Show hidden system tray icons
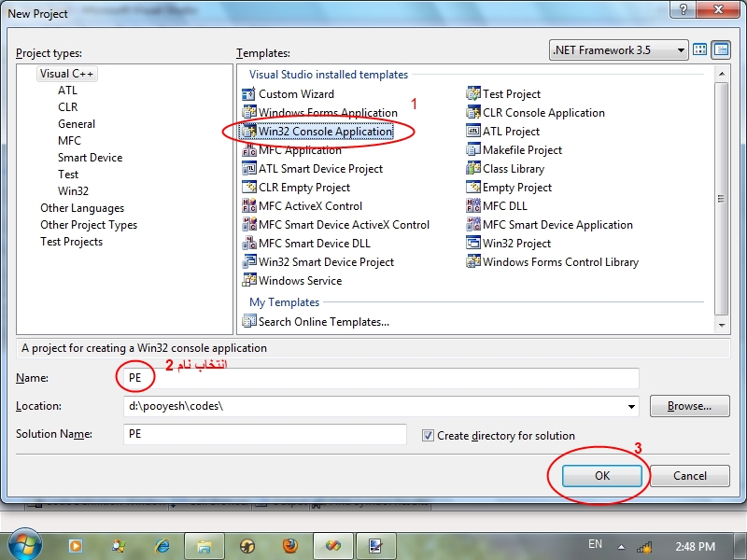Viewport: 747px width, 560px height. [x=621, y=547]
